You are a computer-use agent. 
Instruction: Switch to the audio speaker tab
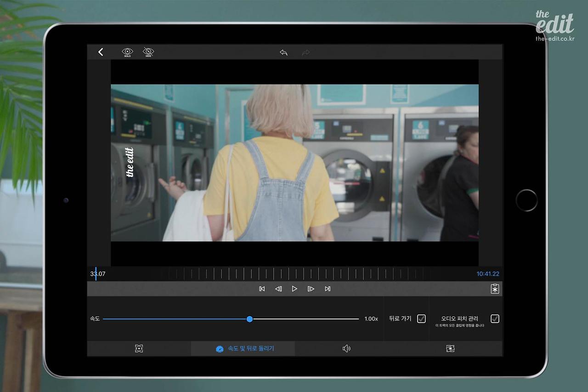[x=347, y=348]
